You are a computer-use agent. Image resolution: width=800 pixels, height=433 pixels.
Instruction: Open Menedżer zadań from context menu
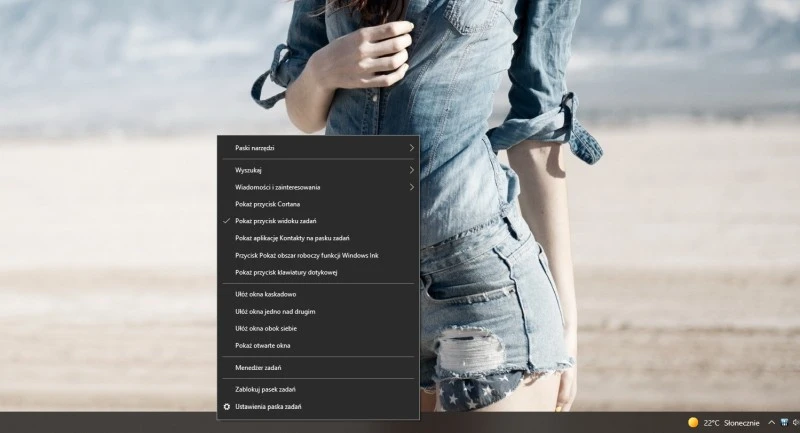point(318,368)
